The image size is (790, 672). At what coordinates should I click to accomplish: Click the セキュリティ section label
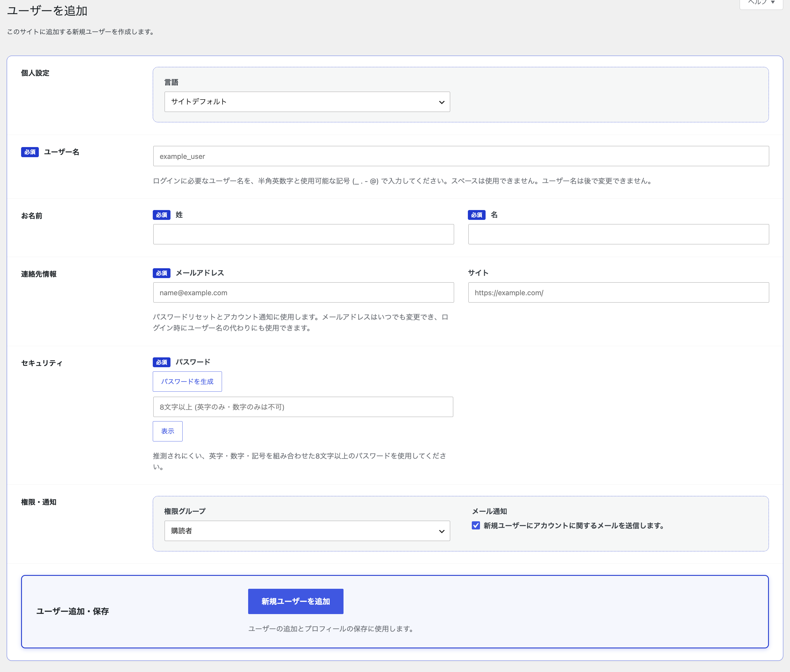(x=42, y=363)
